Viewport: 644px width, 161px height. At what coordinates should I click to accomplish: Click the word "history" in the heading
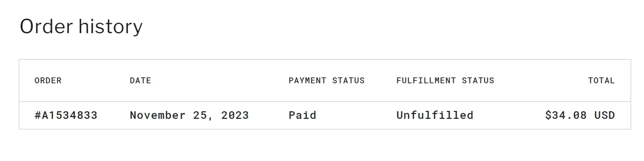[110, 26]
